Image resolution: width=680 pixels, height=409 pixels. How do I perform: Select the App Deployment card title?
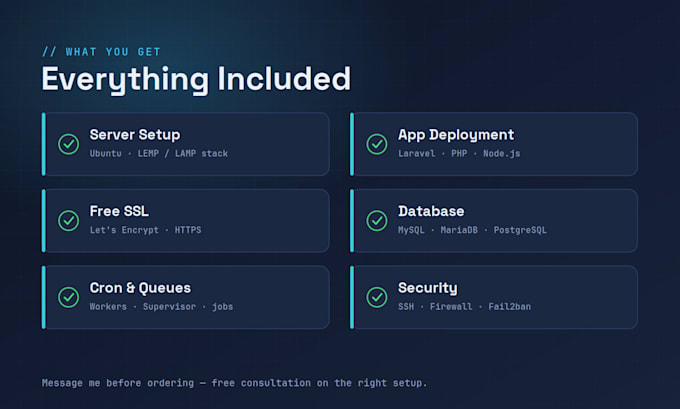[456, 135]
